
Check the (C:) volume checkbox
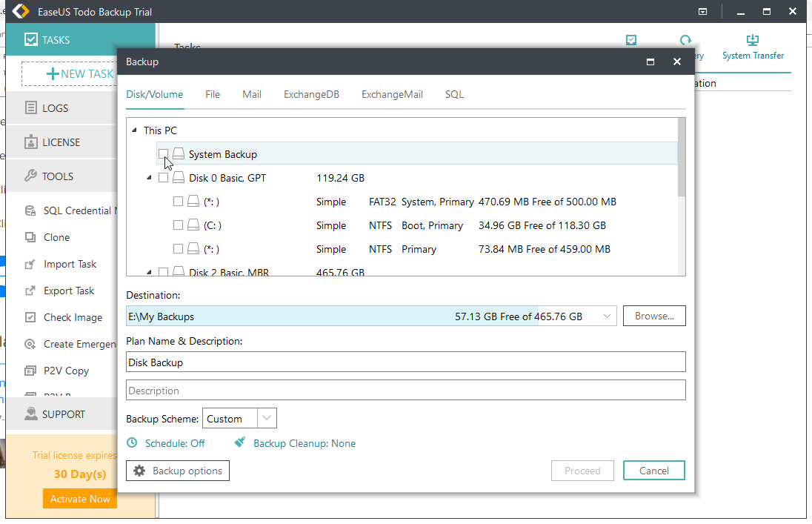[x=178, y=225]
